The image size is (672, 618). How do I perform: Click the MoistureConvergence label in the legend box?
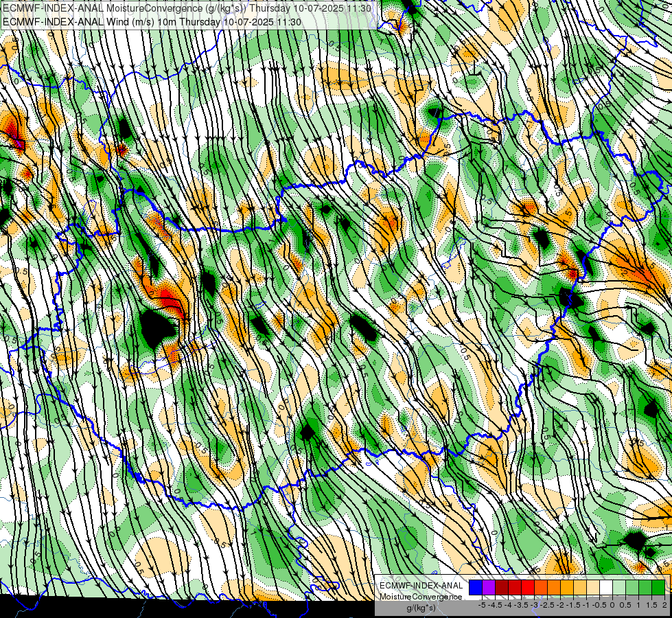click(x=421, y=597)
